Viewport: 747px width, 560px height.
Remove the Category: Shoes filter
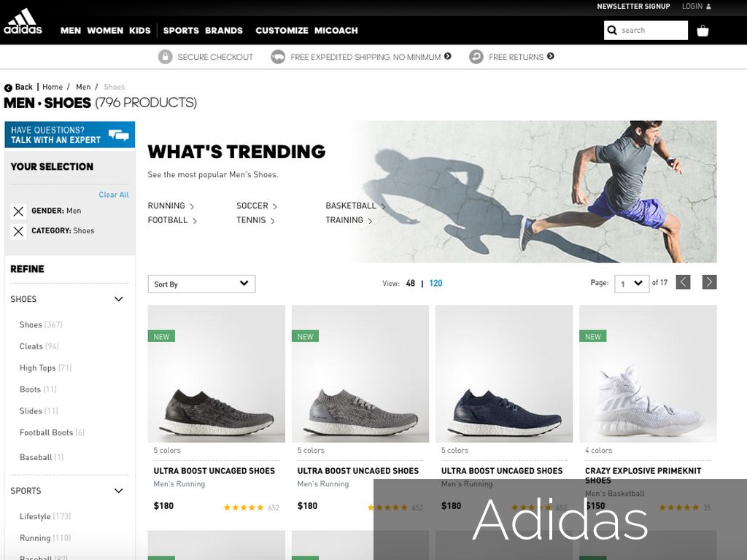[x=18, y=231]
